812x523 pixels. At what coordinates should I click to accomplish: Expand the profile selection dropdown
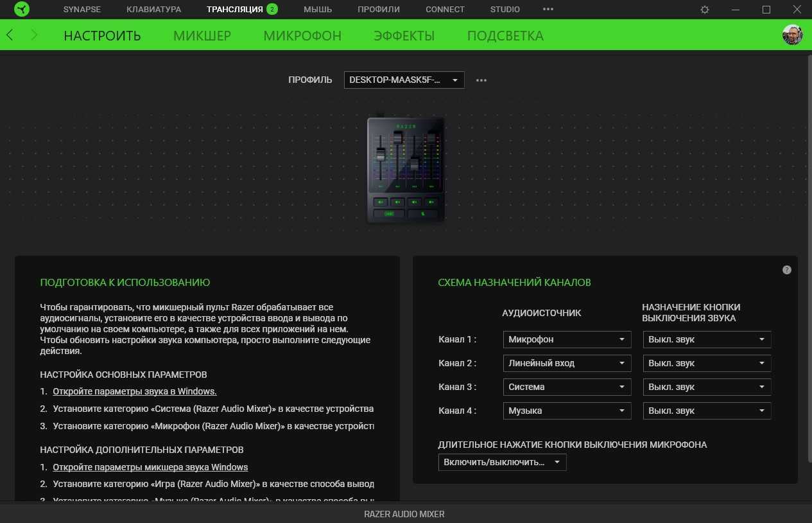[x=404, y=80]
